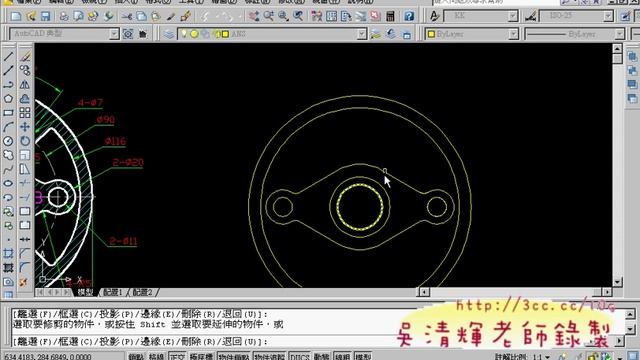Toggle Dynamic Input (動態) in status bar
640x360 pixels.
pos(322,356)
